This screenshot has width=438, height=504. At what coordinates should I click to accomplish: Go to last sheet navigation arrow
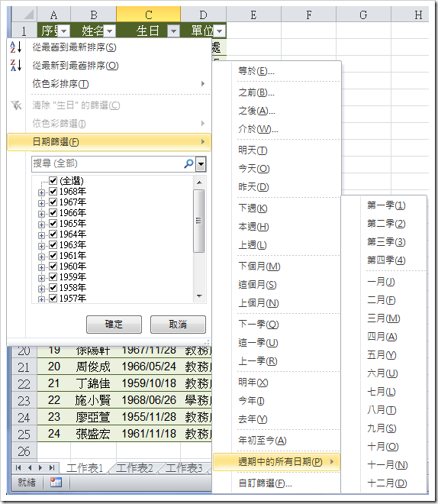(x=52, y=467)
